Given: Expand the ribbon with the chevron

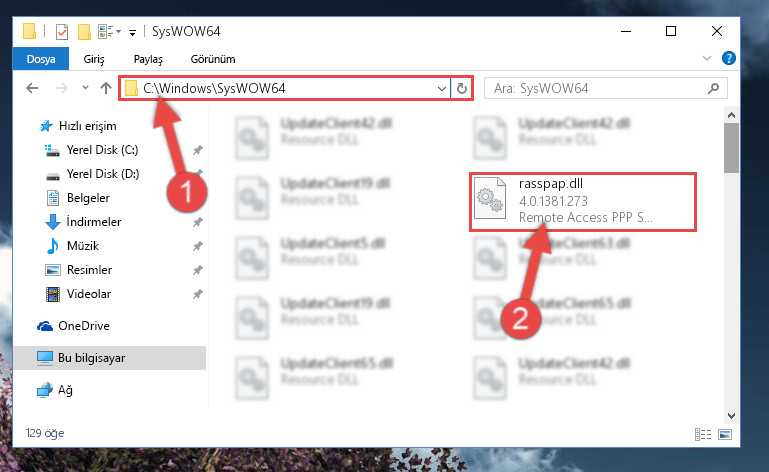Looking at the screenshot, I should pos(707,58).
